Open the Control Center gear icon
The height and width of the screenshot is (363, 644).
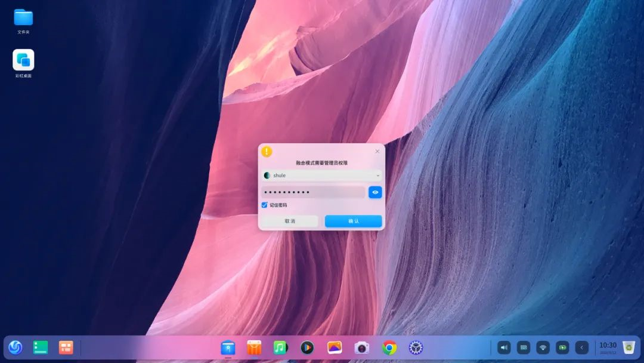click(x=416, y=348)
